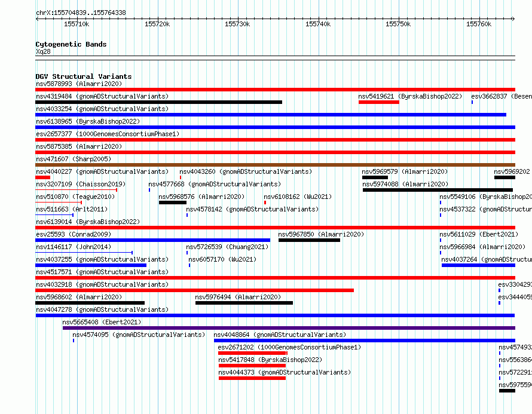Click the nsv5969202 variant label
The height and width of the screenshot is (414, 532).
512,171
